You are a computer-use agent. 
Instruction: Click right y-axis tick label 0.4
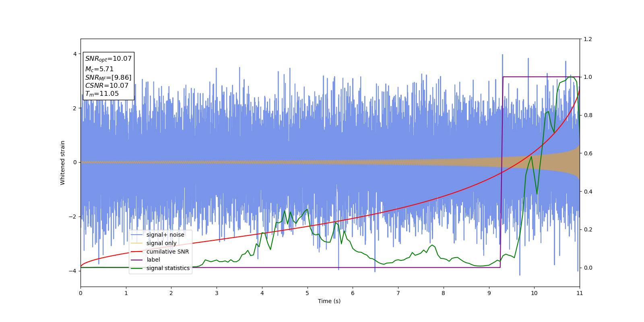tap(588, 192)
